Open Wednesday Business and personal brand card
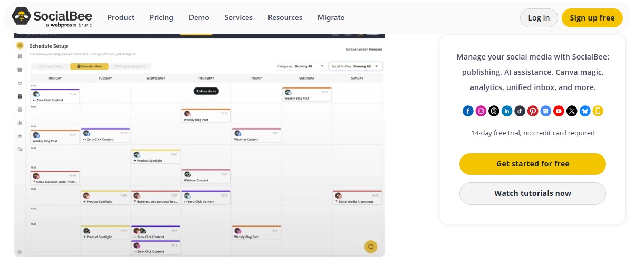 pos(156,198)
